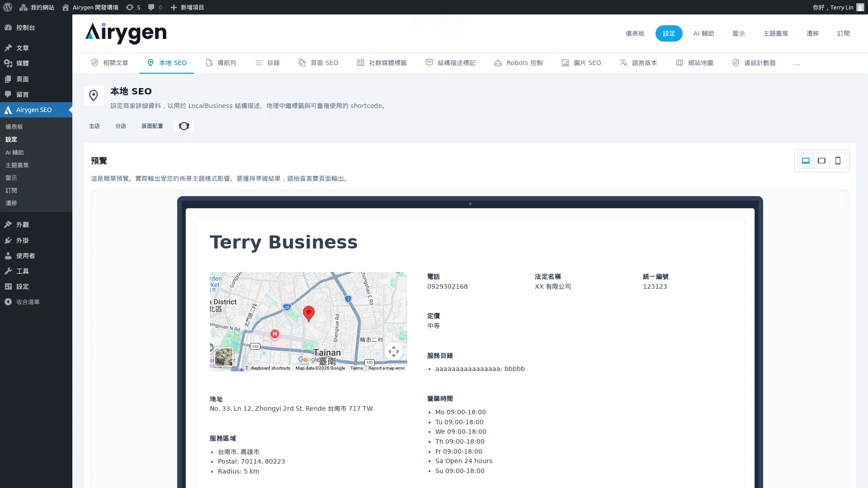The height and width of the screenshot is (488, 868).
Task: Open 主題叢集 in top navigation
Action: 776,33
